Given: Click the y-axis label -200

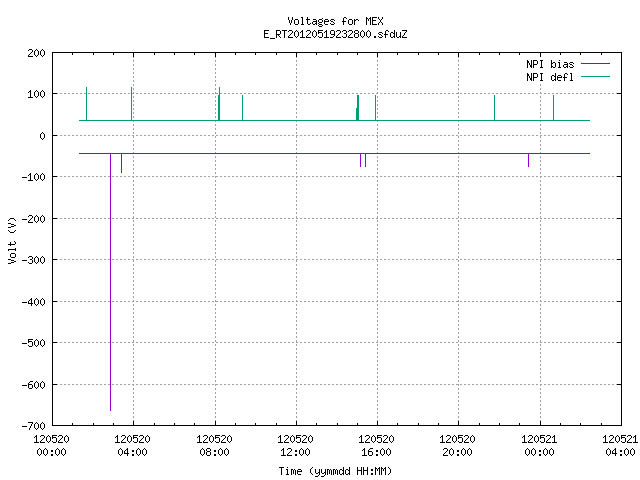Looking at the screenshot, I should click(33, 219).
